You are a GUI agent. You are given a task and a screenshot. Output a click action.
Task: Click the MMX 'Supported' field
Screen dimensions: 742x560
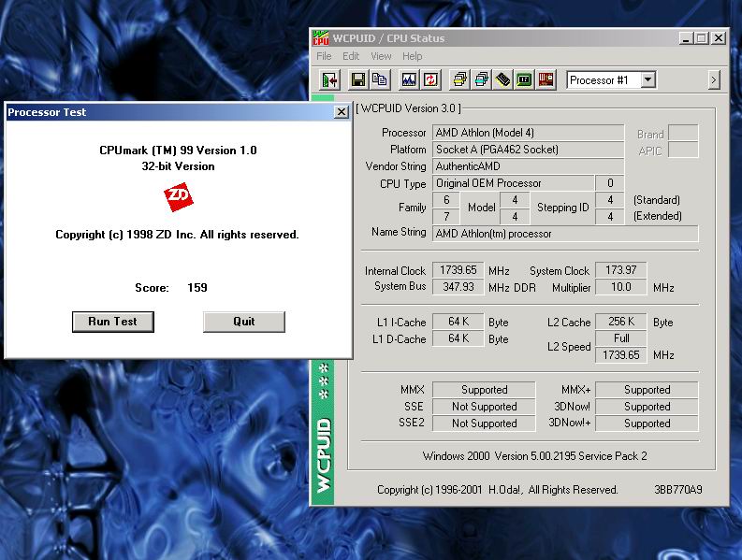(484, 390)
